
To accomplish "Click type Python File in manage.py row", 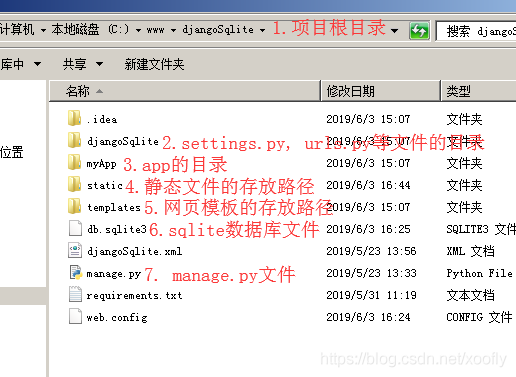I will [479, 273].
